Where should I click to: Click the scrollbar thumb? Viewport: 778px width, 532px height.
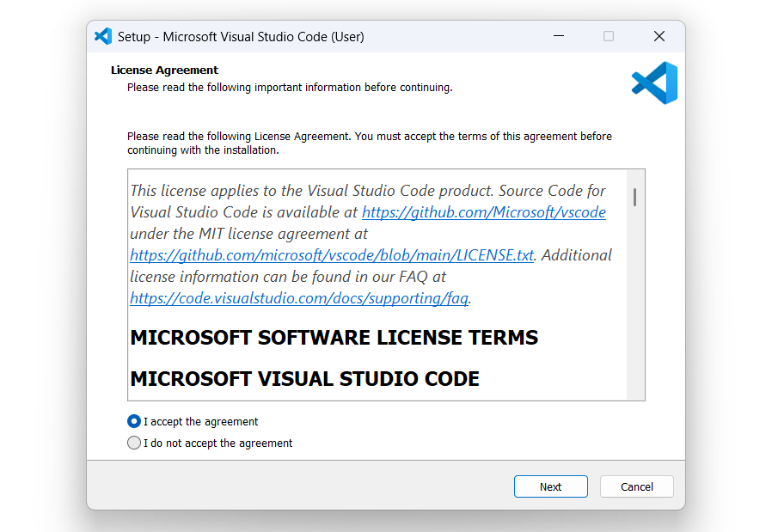pyautogui.click(x=635, y=199)
